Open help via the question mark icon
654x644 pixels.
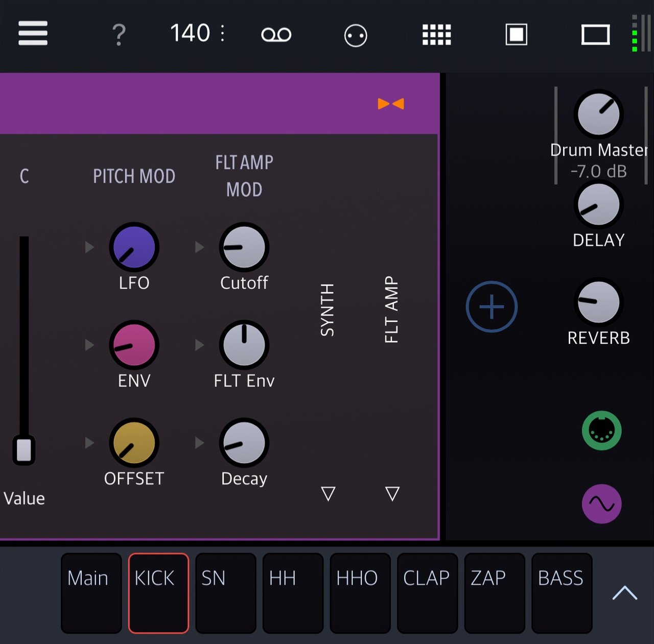coord(119,35)
